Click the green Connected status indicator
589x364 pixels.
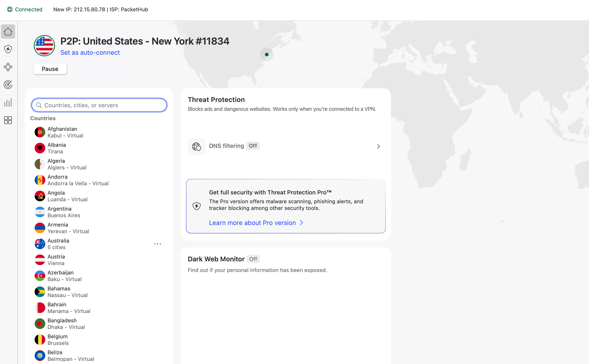pos(25,9)
